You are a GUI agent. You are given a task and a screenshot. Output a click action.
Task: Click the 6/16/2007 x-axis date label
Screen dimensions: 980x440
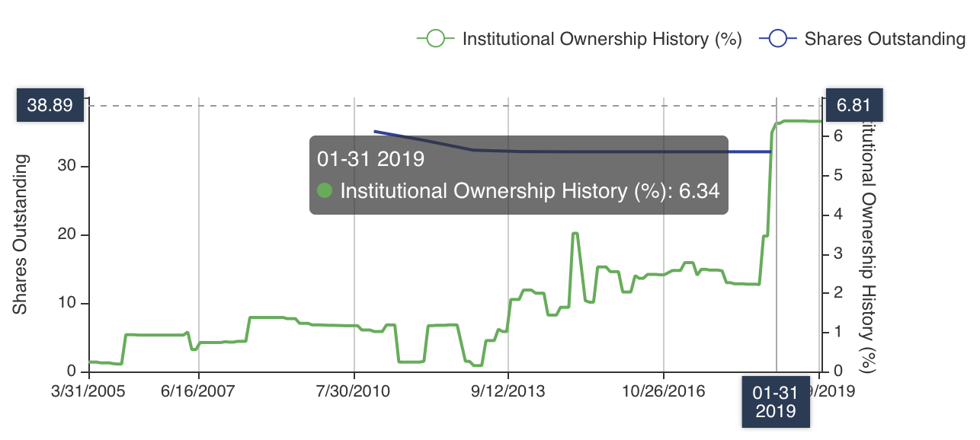pyautogui.click(x=199, y=391)
